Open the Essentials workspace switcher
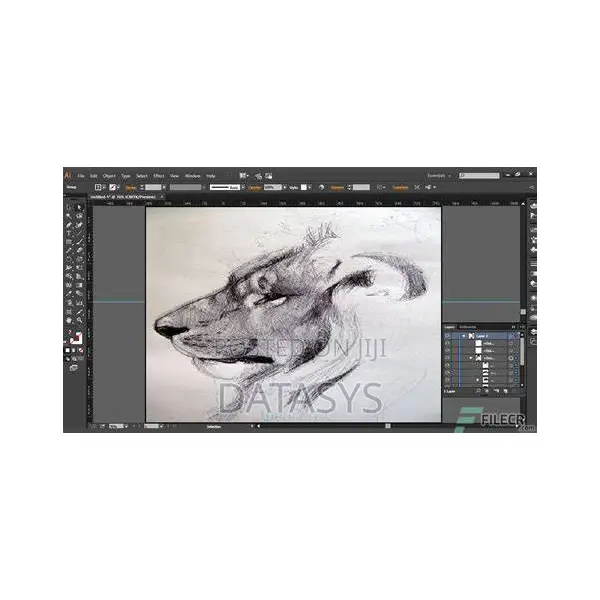Image resolution: width=600 pixels, height=600 pixels. [439, 176]
